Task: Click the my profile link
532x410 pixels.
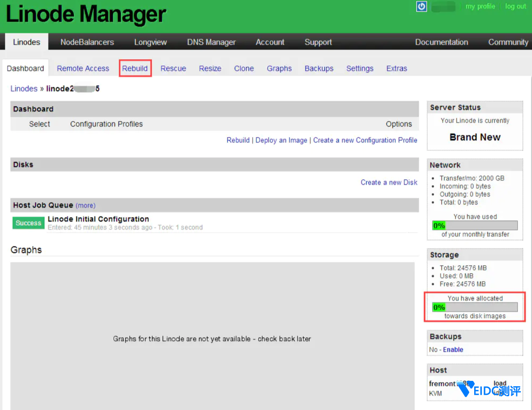Action: coord(480,6)
